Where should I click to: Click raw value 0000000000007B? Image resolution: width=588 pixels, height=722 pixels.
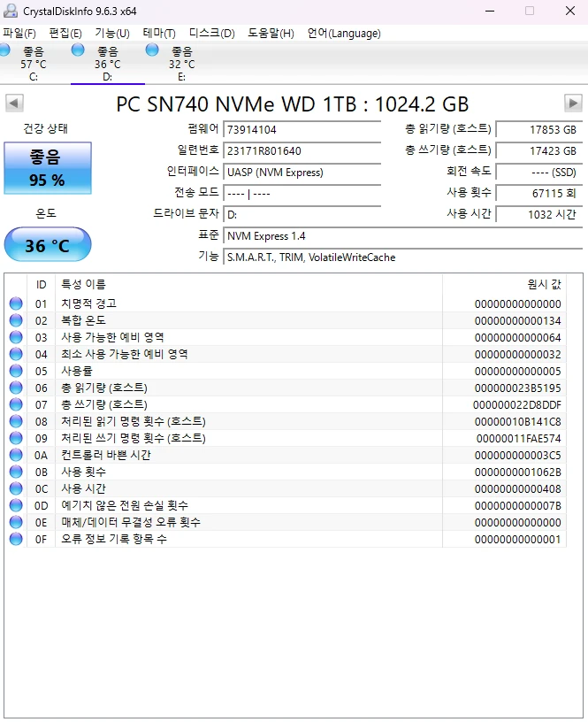pyautogui.click(x=517, y=505)
